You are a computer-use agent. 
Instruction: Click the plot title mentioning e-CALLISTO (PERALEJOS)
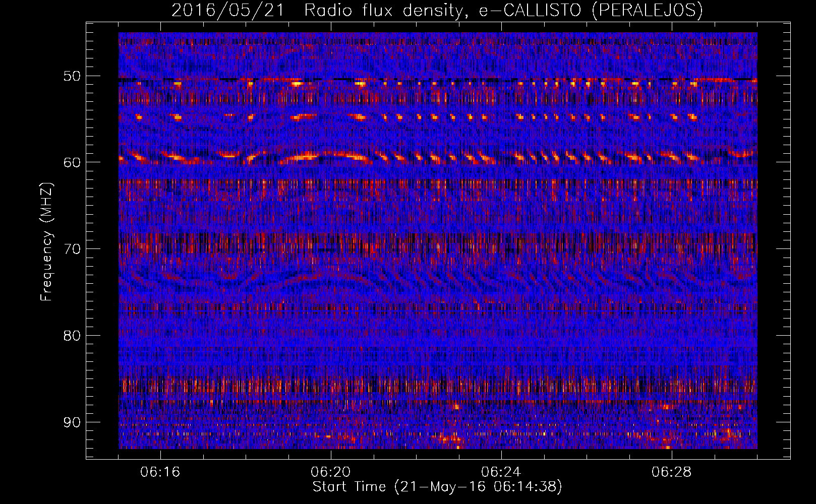pyautogui.click(x=437, y=10)
